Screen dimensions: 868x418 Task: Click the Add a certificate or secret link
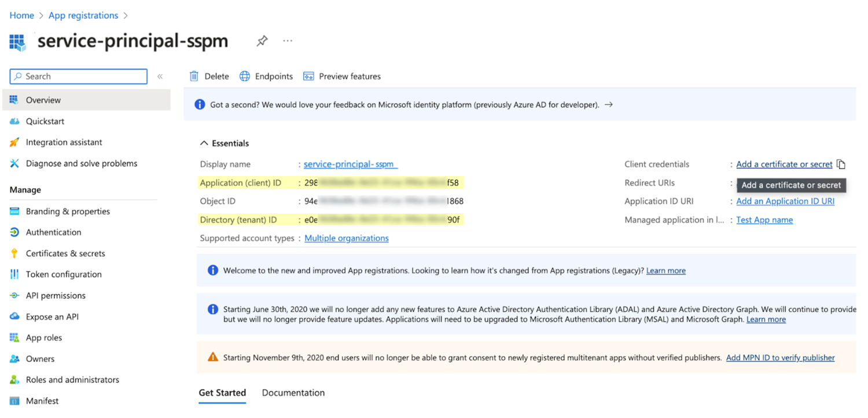784,164
